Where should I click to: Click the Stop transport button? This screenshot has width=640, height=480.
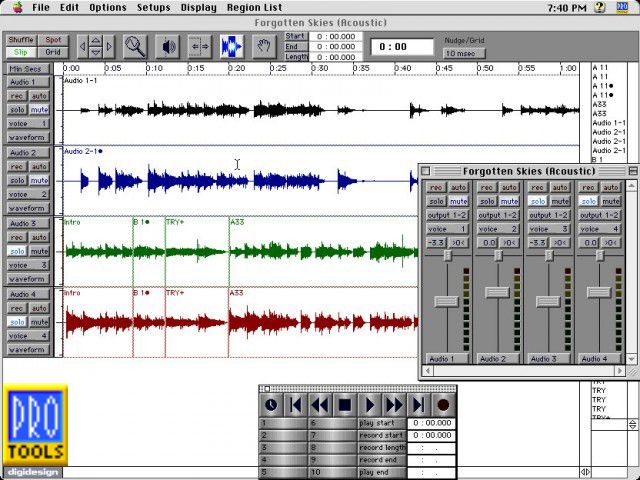pyautogui.click(x=345, y=405)
